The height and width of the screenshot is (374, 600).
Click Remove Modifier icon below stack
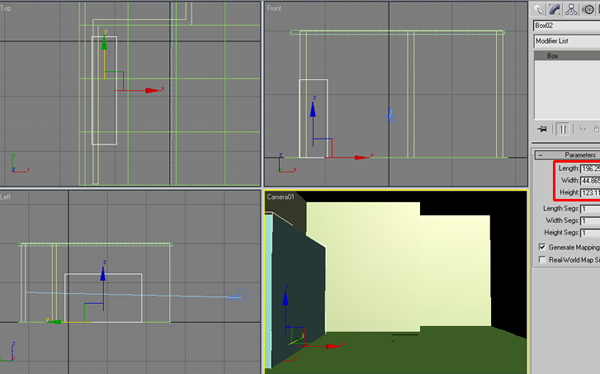point(596,129)
